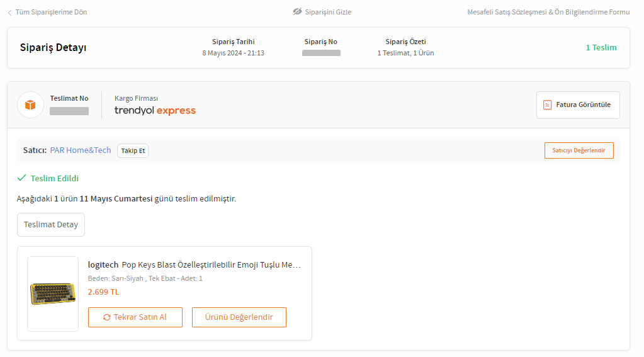Screen dimensions: 644x357
Task: Expand the Teslimat Detay section
Action: click(51, 225)
